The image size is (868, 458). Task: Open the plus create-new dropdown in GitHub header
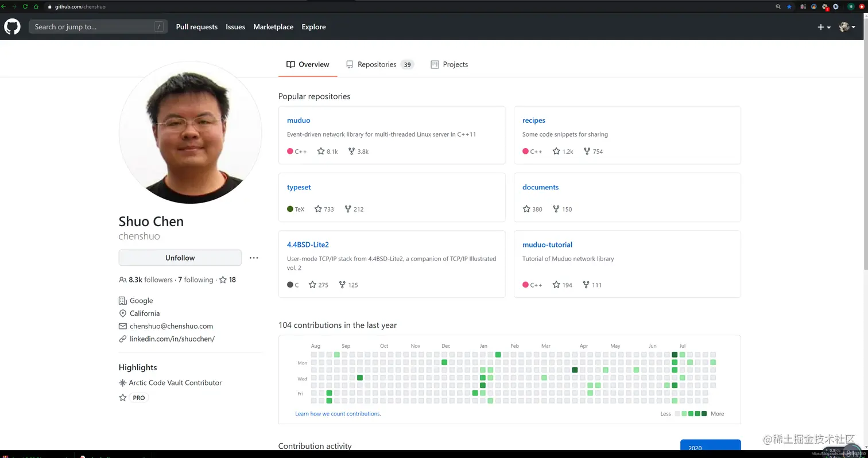824,27
